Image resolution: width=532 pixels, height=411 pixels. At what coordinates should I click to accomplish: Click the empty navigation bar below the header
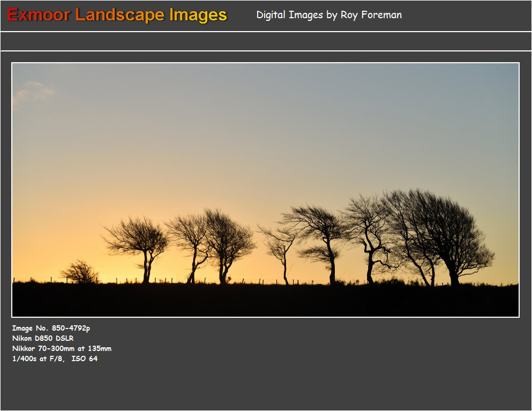click(266, 40)
